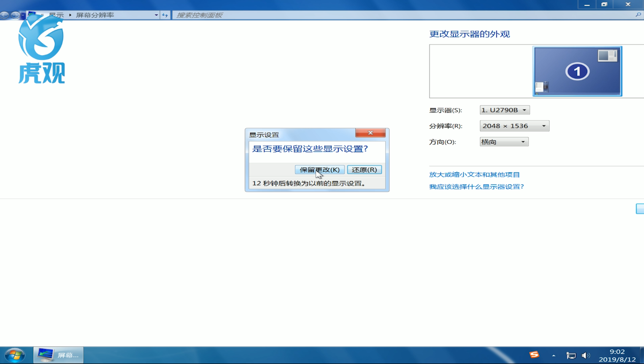Open 放大或缩小文本和其他项目 link
Image resolution: width=644 pixels, height=364 pixels.
[475, 175]
